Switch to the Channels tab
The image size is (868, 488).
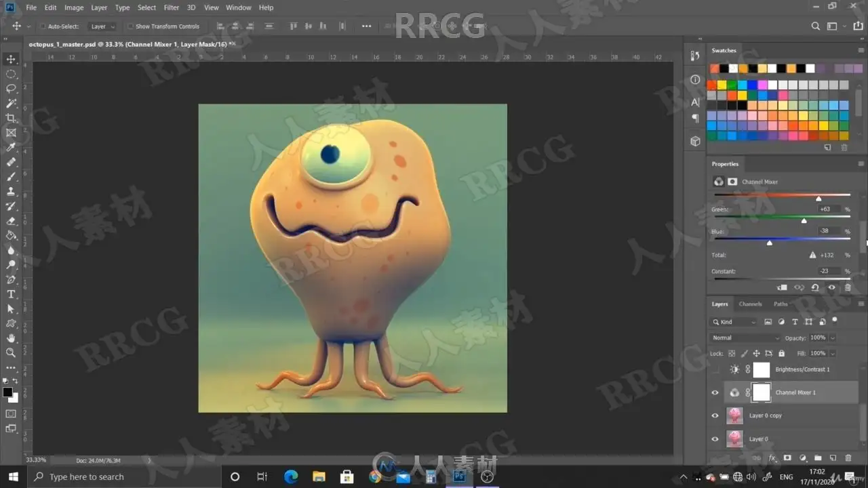(750, 304)
